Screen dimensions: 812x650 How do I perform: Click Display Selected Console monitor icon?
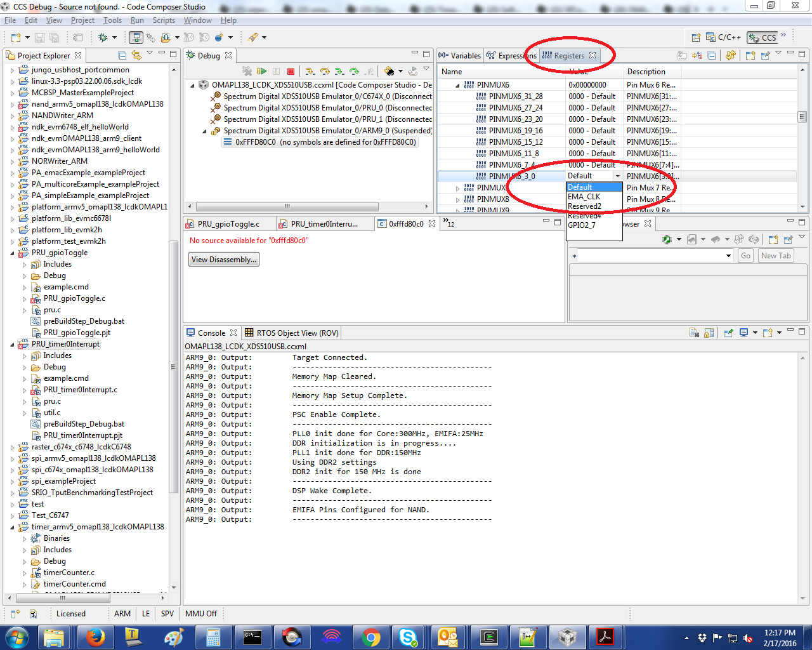coord(744,333)
